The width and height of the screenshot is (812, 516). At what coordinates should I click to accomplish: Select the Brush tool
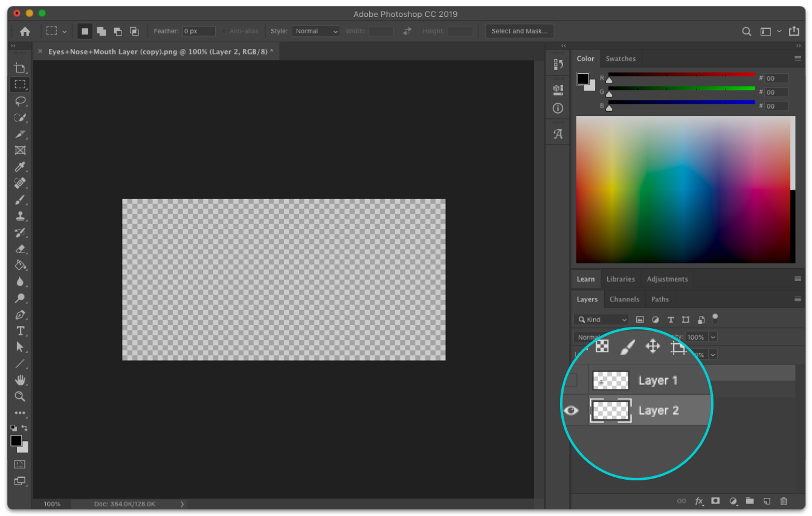point(20,199)
